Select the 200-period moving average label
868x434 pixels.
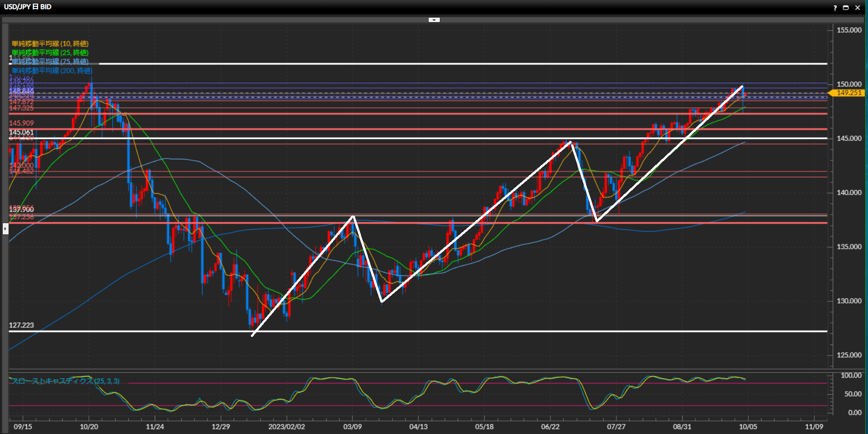coord(52,71)
